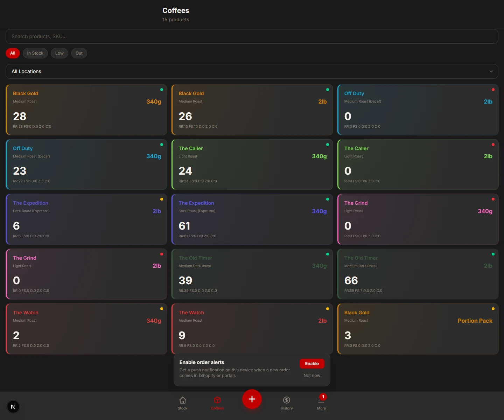Image resolution: width=504 pixels, height=420 pixels.
Task: Focus the Search products, SKU field
Action: point(252,36)
